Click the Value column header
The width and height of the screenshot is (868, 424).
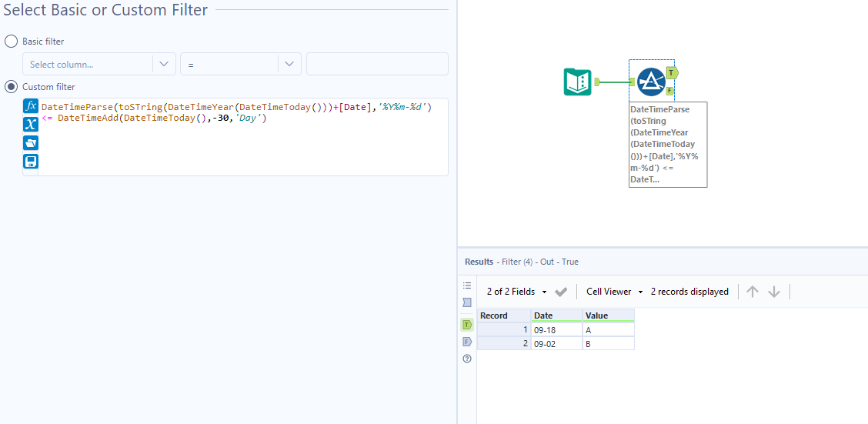click(x=608, y=315)
